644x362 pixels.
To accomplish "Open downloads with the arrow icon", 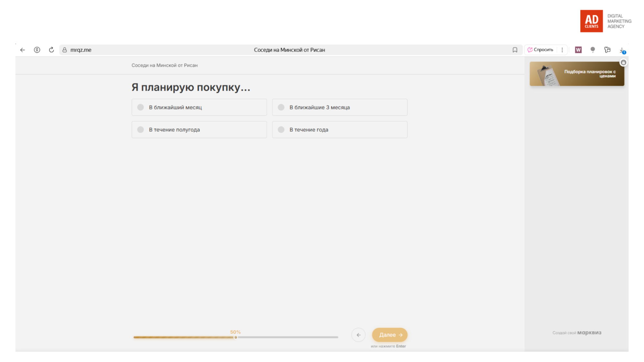I will click(622, 50).
